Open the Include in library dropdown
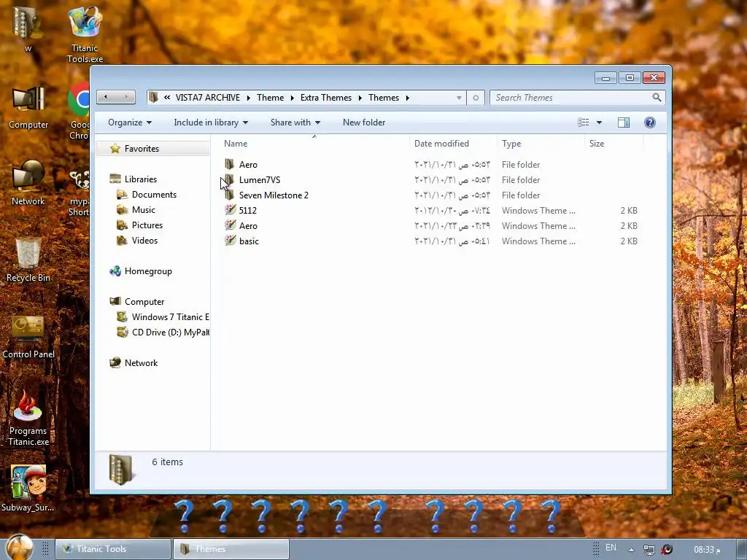This screenshot has height=560, width=747. point(211,122)
